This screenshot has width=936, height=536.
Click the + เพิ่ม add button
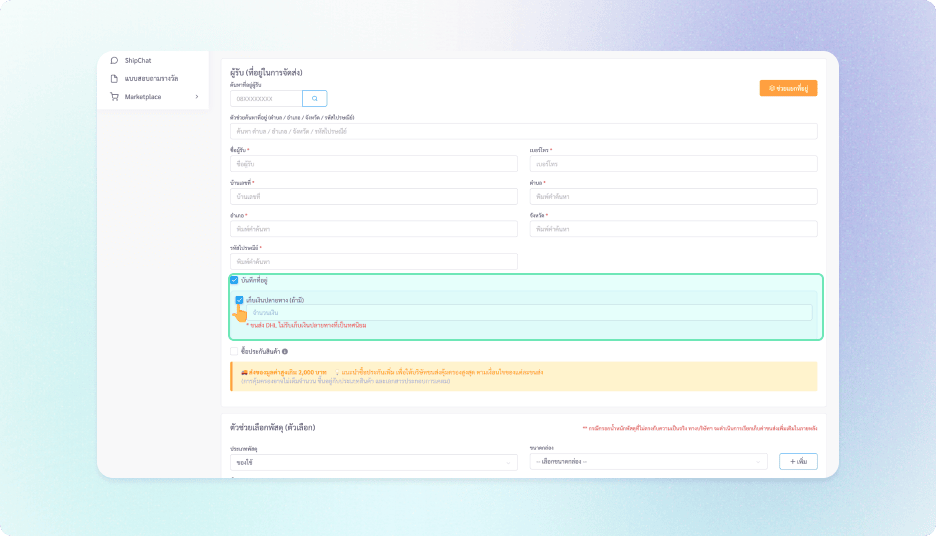click(798, 461)
